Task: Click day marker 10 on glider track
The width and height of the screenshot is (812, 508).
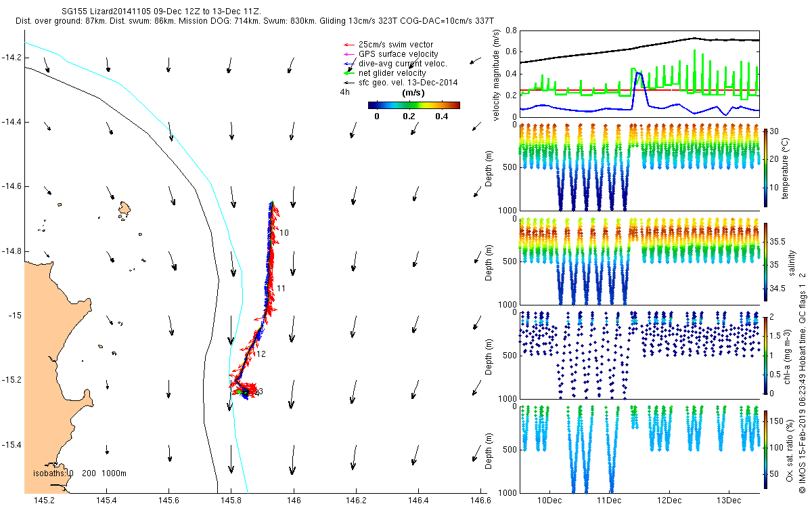Action: [x=284, y=233]
